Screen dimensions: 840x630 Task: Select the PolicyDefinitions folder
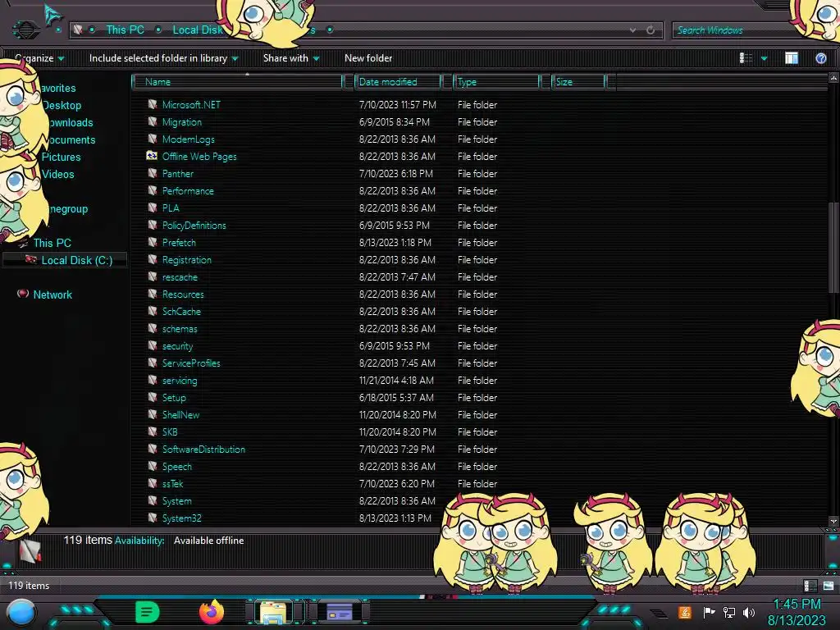click(194, 225)
